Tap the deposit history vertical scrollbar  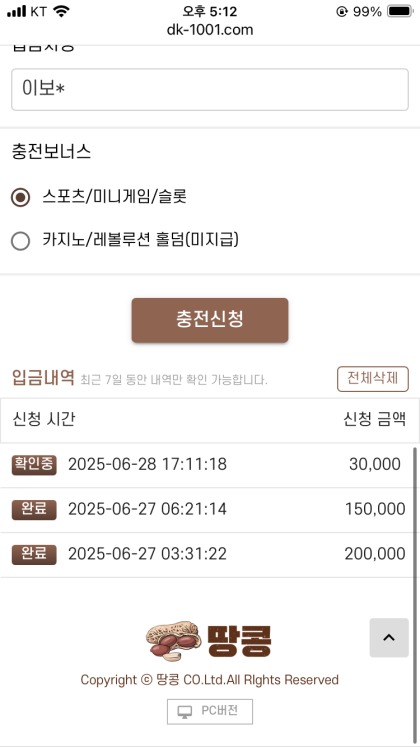click(416, 593)
